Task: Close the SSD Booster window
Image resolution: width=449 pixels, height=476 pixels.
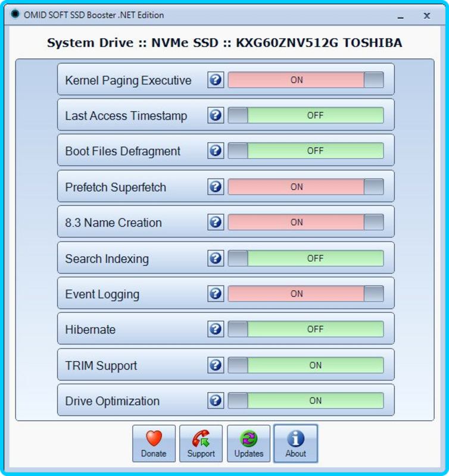Action: (x=427, y=16)
